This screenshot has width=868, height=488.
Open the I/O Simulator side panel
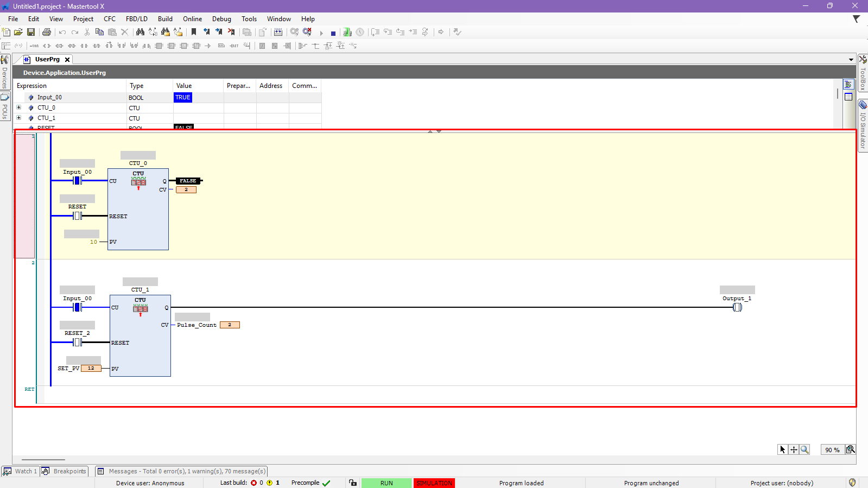[x=863, y=125]
